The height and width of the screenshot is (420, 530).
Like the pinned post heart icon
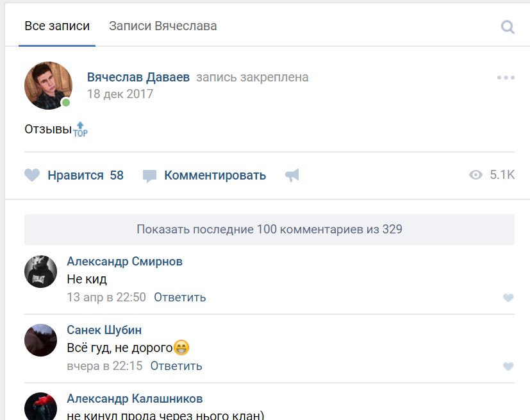click(32, 175)
